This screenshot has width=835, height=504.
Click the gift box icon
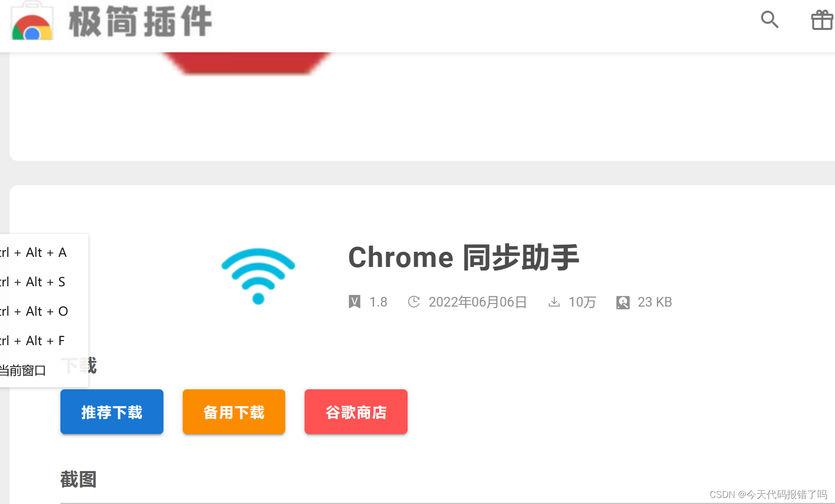(822, 20)
